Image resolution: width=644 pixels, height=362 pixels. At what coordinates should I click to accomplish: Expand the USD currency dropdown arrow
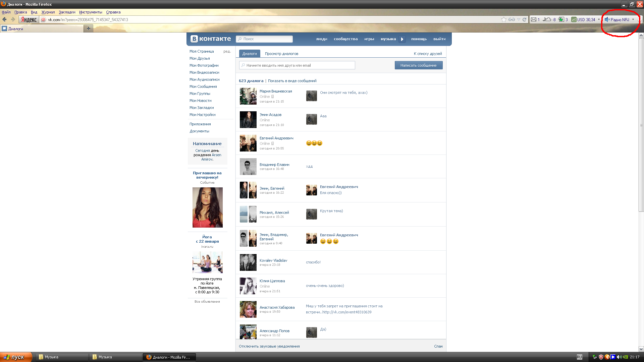pos(599,19)
